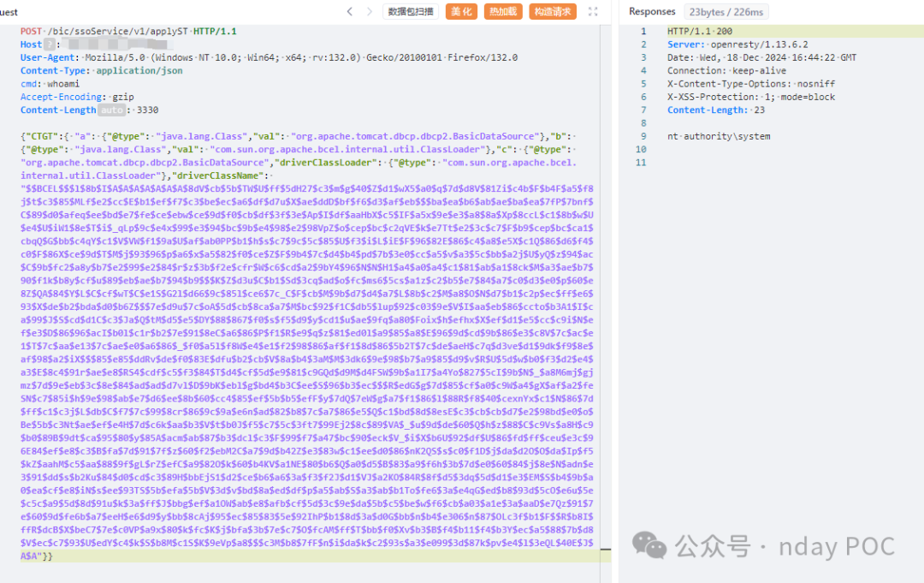Click the 数据包扫描 button

pyautogui.click(x=411, y=11)
